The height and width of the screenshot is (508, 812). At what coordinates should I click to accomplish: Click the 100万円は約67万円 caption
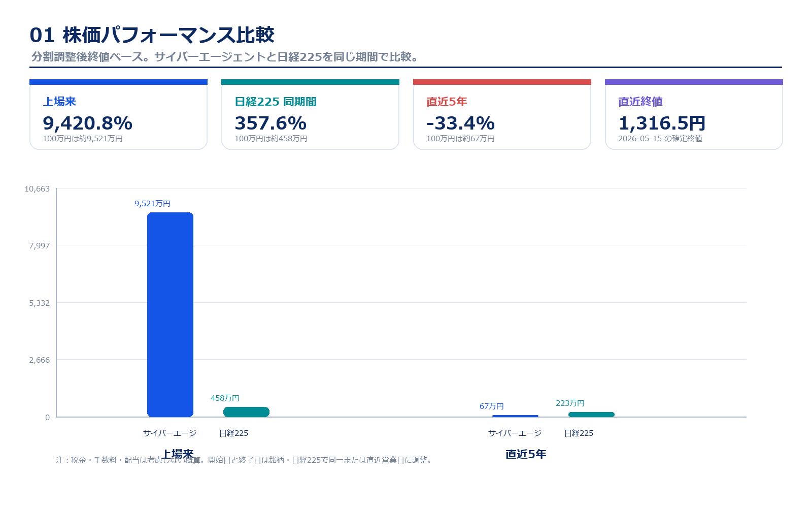click(460, 138)
